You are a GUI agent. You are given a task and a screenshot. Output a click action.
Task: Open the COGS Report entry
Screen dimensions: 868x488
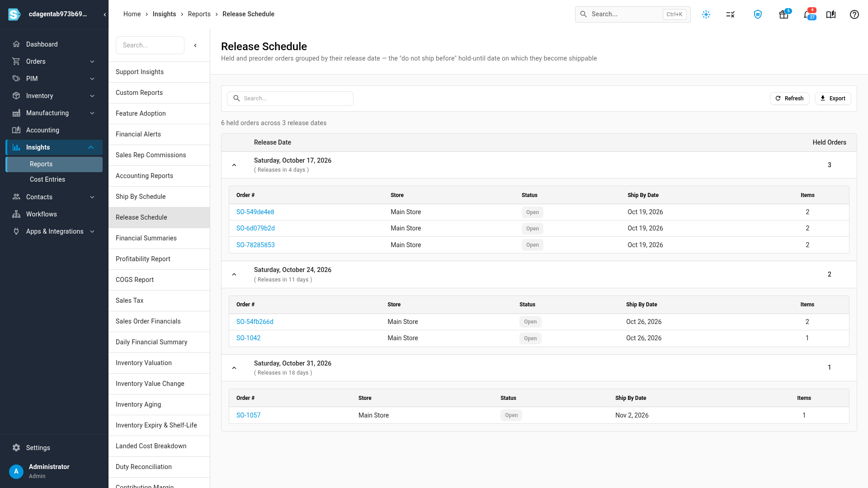click(x=159, y=280)
